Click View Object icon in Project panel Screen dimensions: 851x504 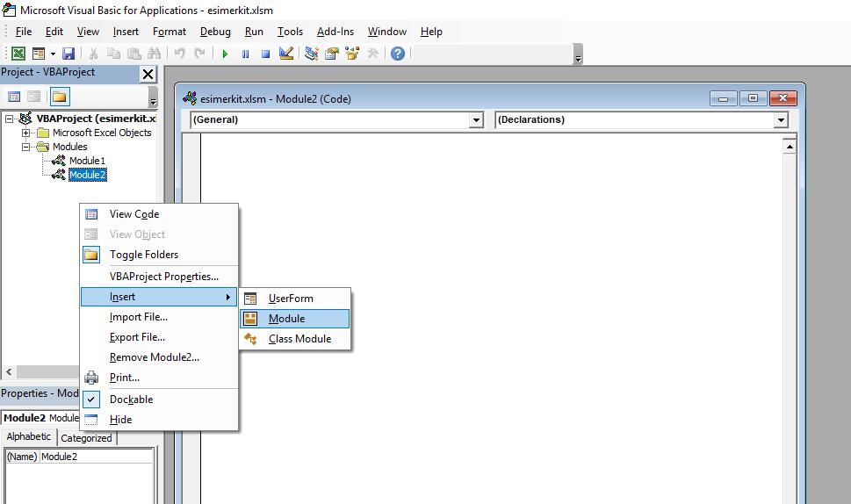[x=33, y=97]
